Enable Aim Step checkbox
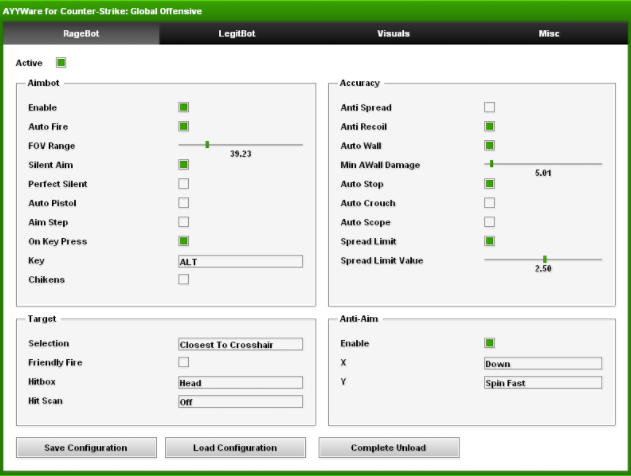This screenshot has width=631, height=476. [x=184, y=222]
